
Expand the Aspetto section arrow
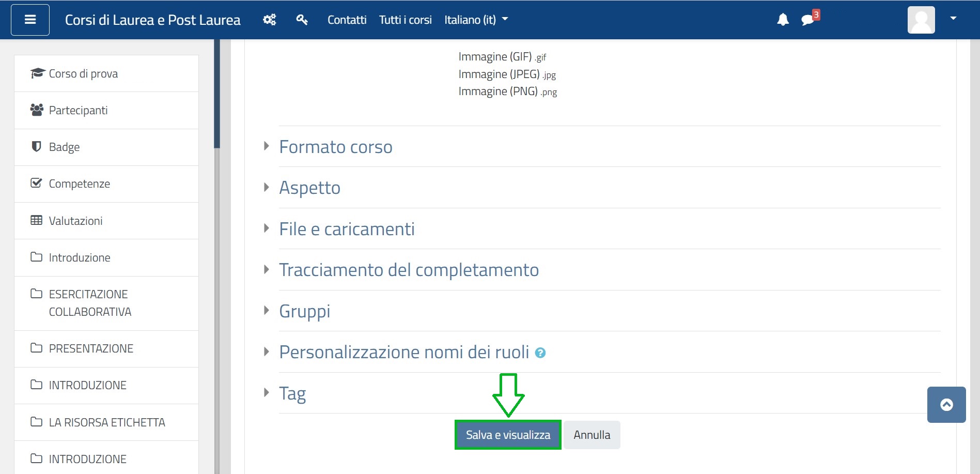267,187
